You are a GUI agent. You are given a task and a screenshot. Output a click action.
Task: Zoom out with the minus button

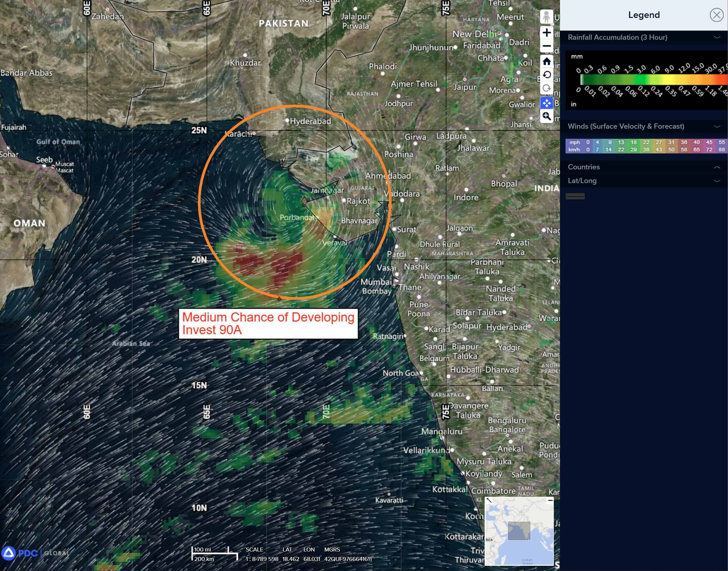point(546,46)
